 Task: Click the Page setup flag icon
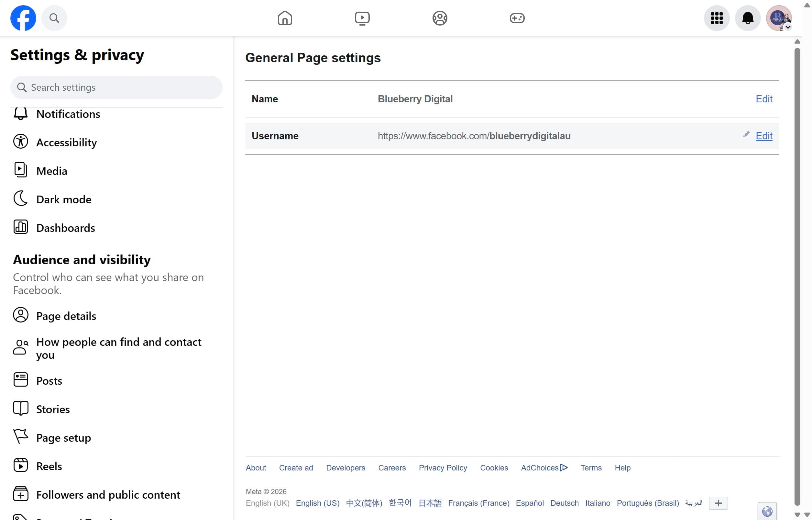point(21,437)
